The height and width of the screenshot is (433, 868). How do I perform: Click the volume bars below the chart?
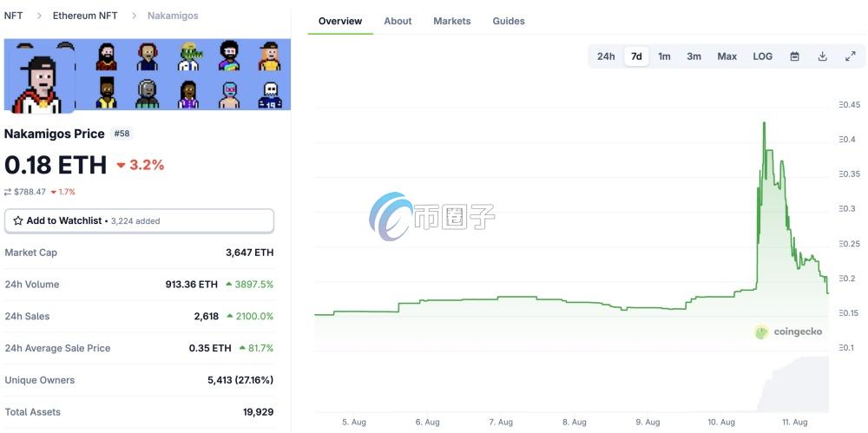(x=793, y=384)
